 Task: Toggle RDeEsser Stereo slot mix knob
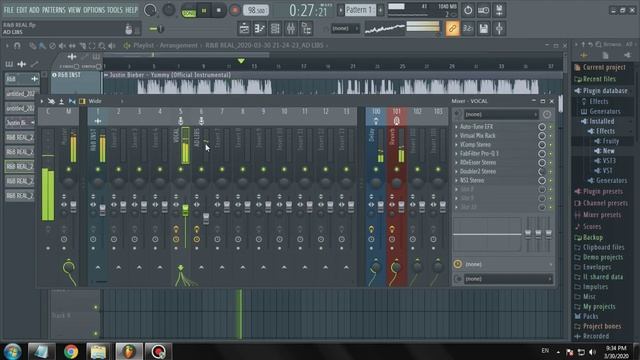point(542,163)
